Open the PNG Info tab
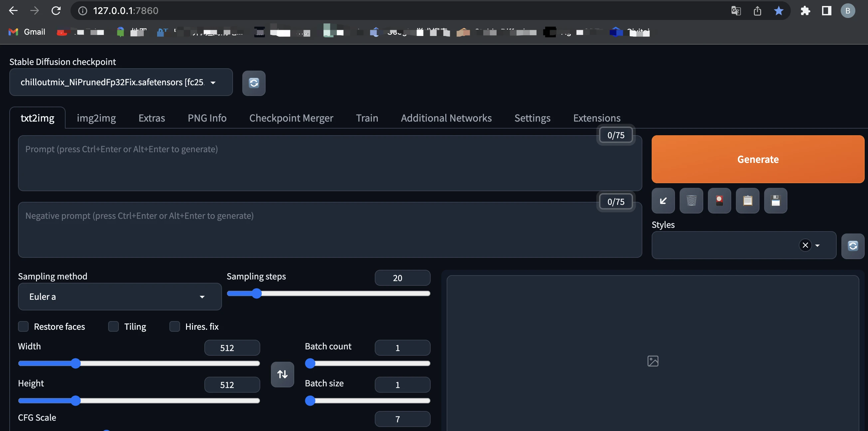Screen dimensions: 868x431 coord(207,118)
